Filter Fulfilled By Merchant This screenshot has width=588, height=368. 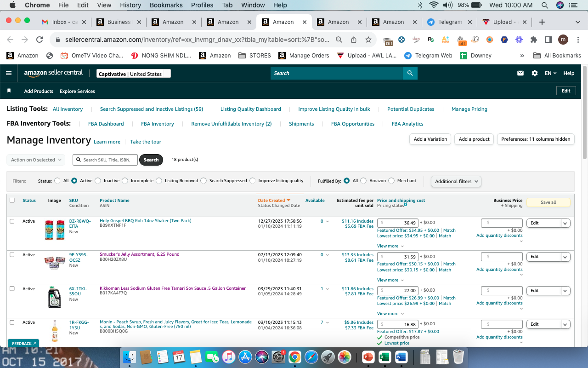coord(391,181)
